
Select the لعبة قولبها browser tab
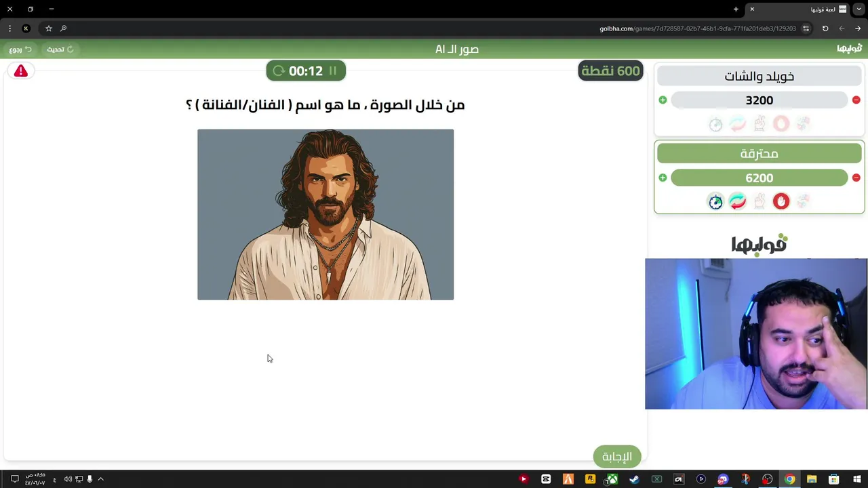point(799,9)
